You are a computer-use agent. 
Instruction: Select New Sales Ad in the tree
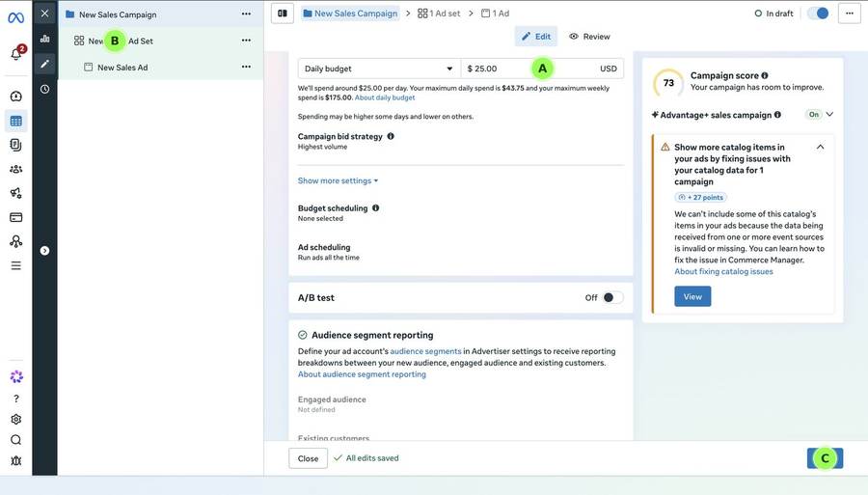pyautogui.click(x=122, y=68)
